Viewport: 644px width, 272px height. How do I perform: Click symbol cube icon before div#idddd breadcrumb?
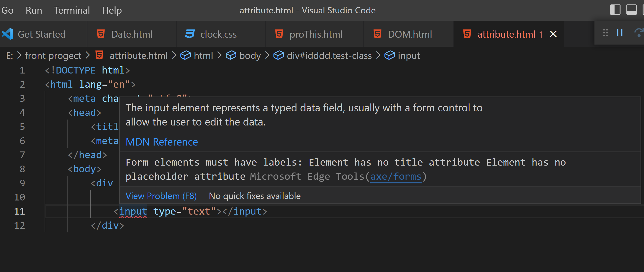[278, 55]
